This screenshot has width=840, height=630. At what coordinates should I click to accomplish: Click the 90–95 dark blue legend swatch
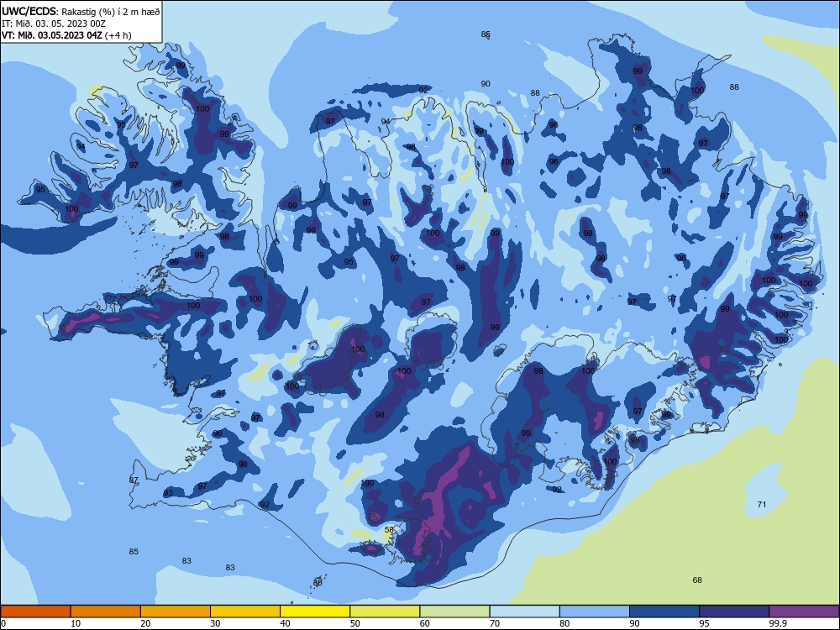[664, 612]
